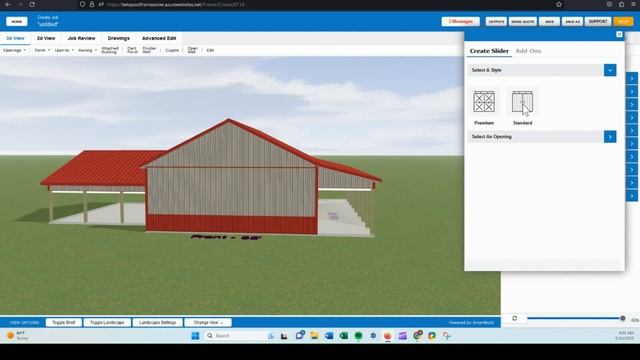The height and width of the screenshot is (360, 640).
Task: Click the VIEW OPTIONS label
Action: (x=24, y=322)
